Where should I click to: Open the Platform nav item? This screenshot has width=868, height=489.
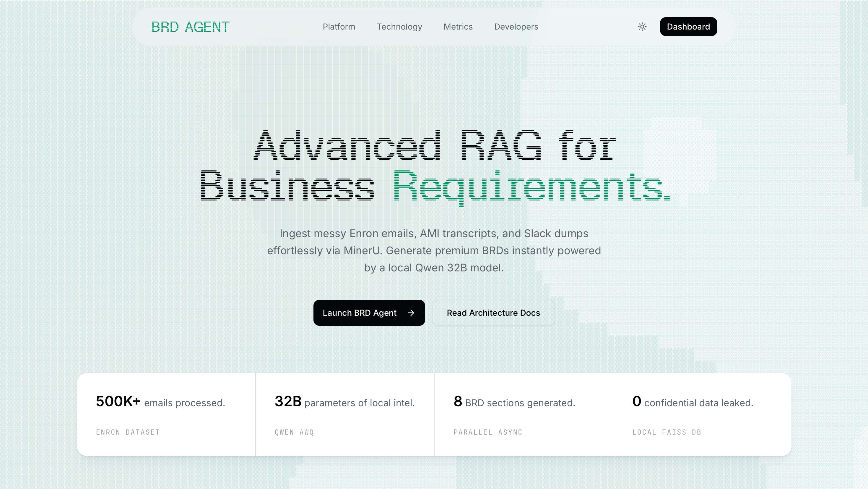click(x=339, y=27)
